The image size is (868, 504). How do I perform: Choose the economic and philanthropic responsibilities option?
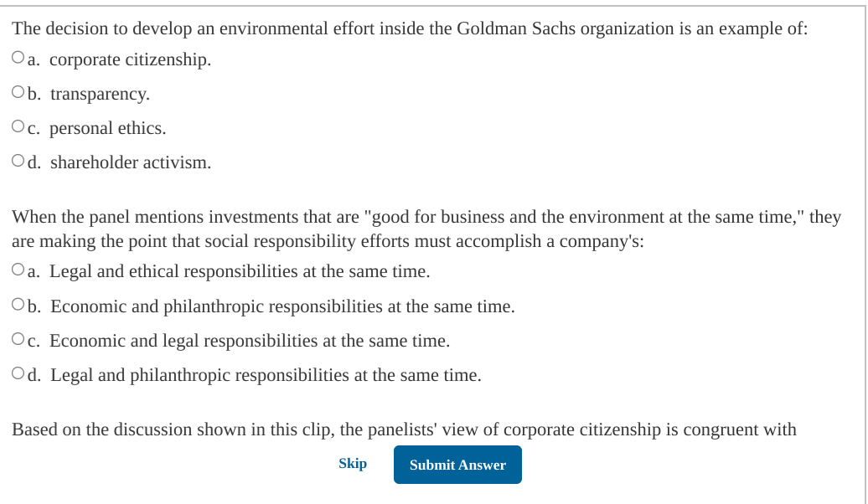click(x=18, y=302)
